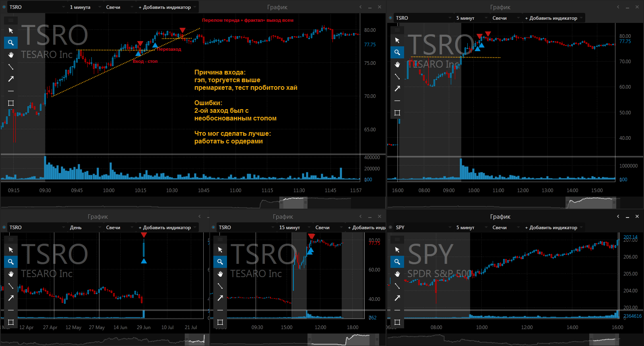Click the SPY symbol input field

(x=423, y=228)
